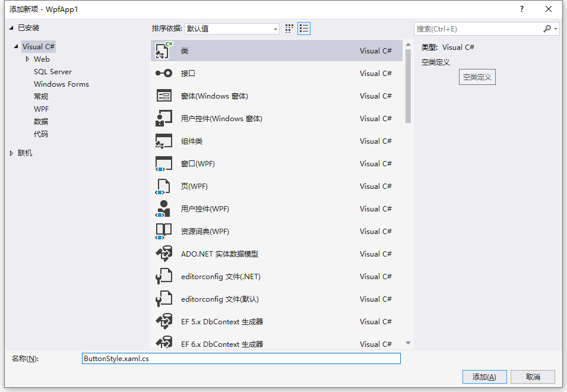The height and width of the screenshot is (392, 567).
Task: Click the editorconfig 文件(默认) icon
Action: point(164,299)
